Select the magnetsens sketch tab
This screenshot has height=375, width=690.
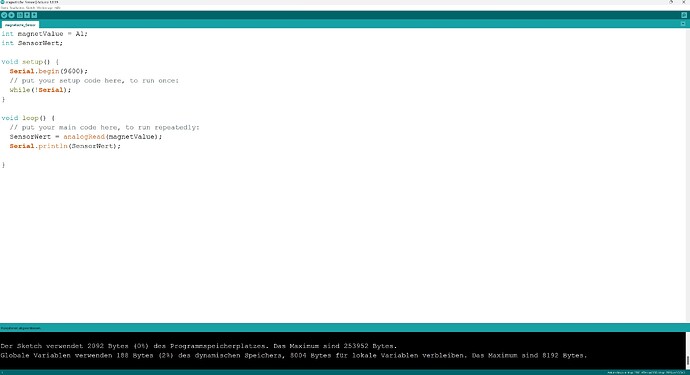tap(20, 25)
